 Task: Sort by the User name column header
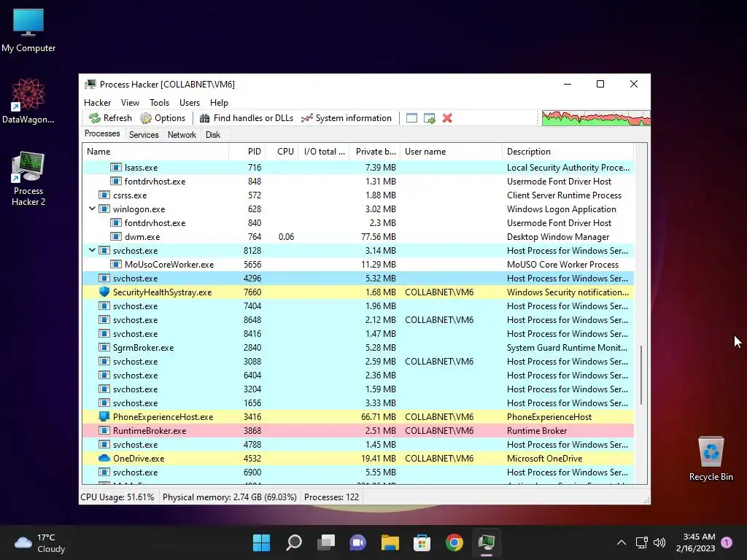click(451, 152)
